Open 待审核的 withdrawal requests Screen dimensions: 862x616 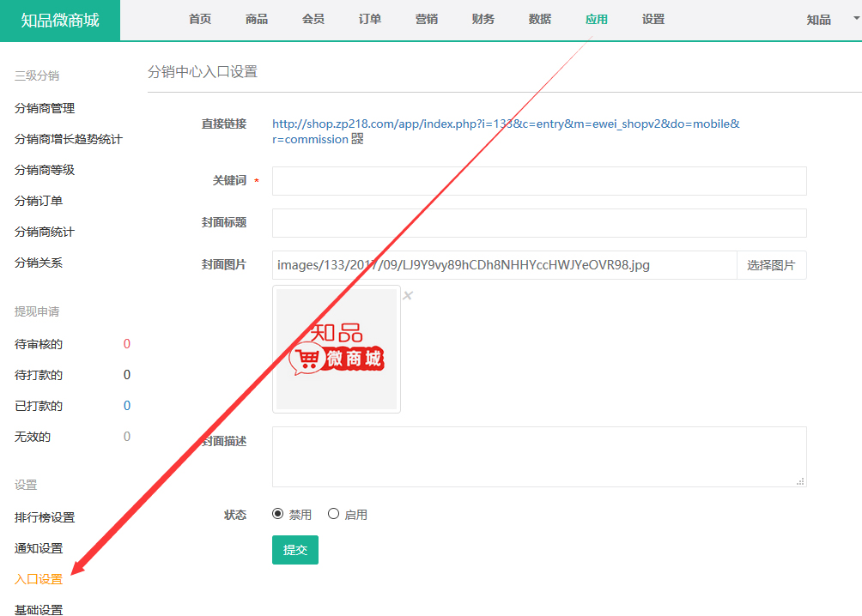39,344
